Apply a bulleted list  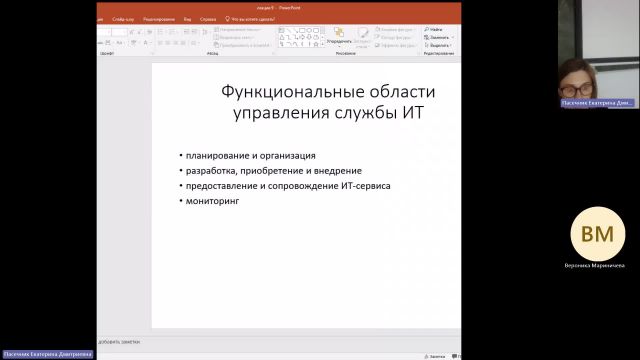point(161,32)
